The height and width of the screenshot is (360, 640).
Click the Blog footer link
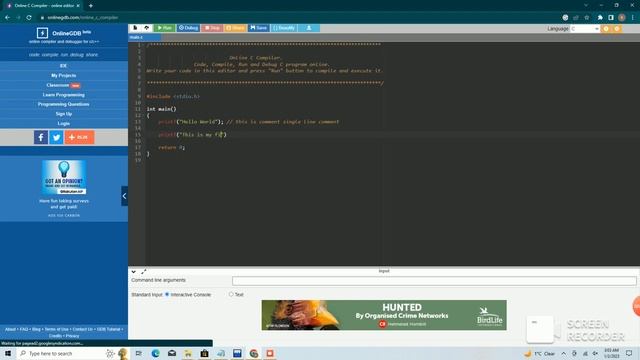click(x=36, y=329)
